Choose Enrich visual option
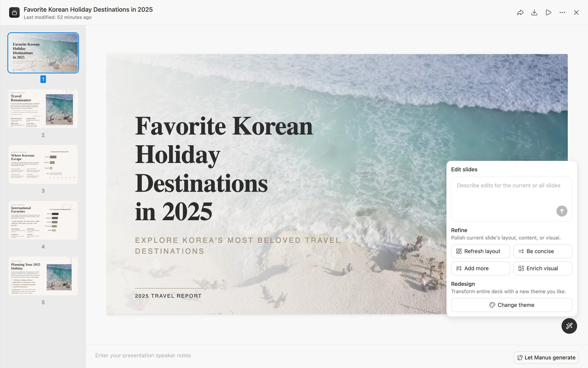This screenshot has width=588, height=368. 542,268
